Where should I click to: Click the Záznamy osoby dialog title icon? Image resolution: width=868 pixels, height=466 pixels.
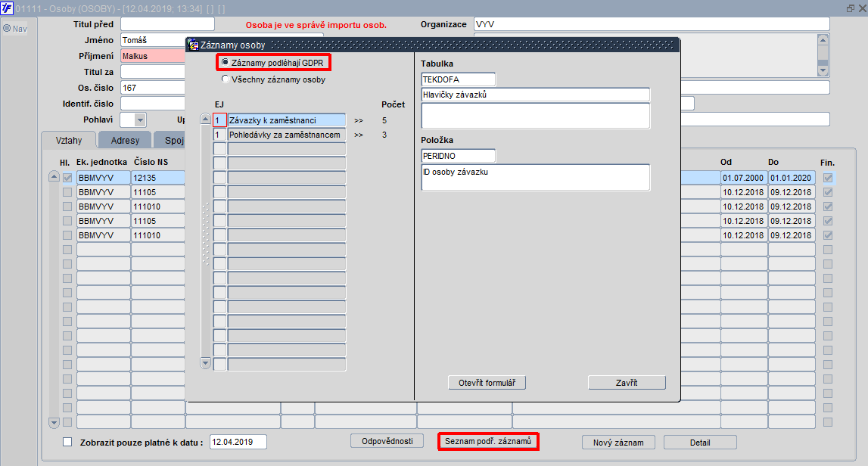[193, 45]
